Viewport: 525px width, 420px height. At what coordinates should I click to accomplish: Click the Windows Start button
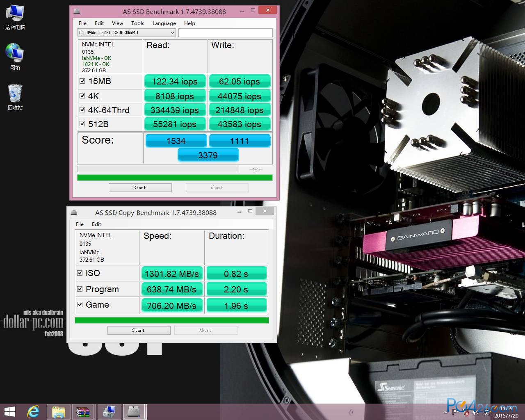(x=9, y=411)
